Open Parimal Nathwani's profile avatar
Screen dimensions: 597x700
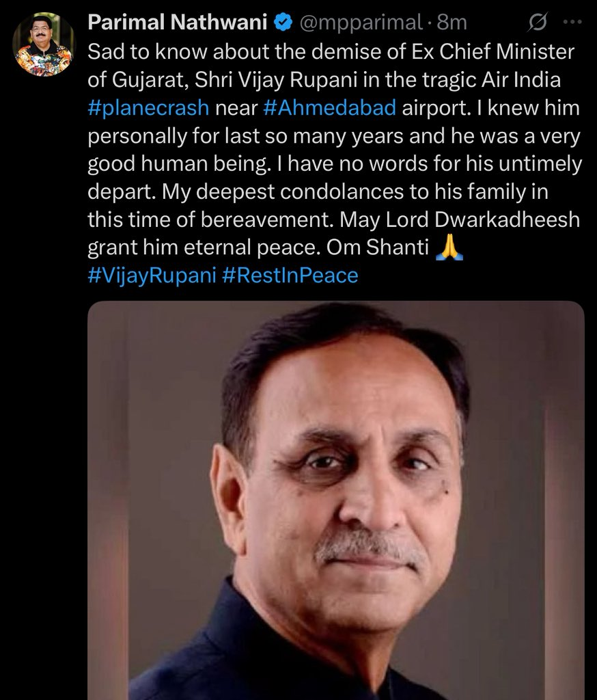click(42, 44)
